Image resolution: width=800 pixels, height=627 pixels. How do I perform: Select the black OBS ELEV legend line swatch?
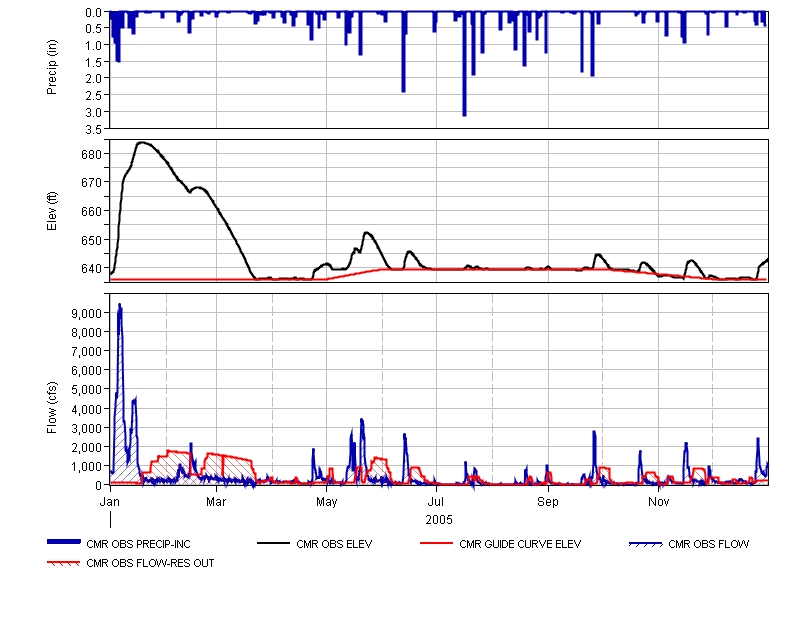coord(273,543)
